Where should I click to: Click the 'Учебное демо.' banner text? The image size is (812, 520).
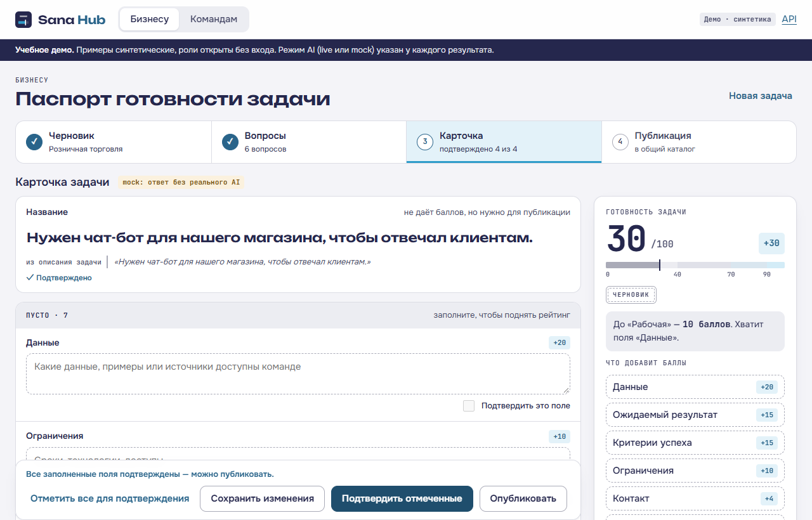tap(44, 50)
